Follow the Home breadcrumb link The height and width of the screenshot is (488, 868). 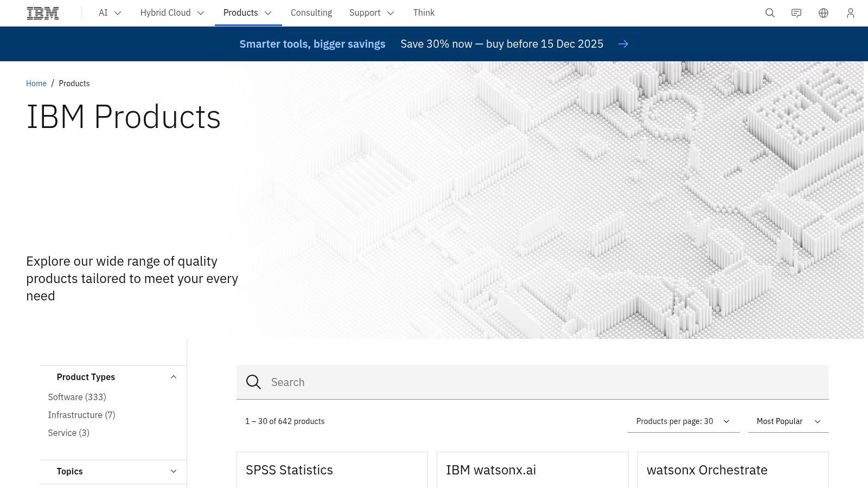coord(36,83)
